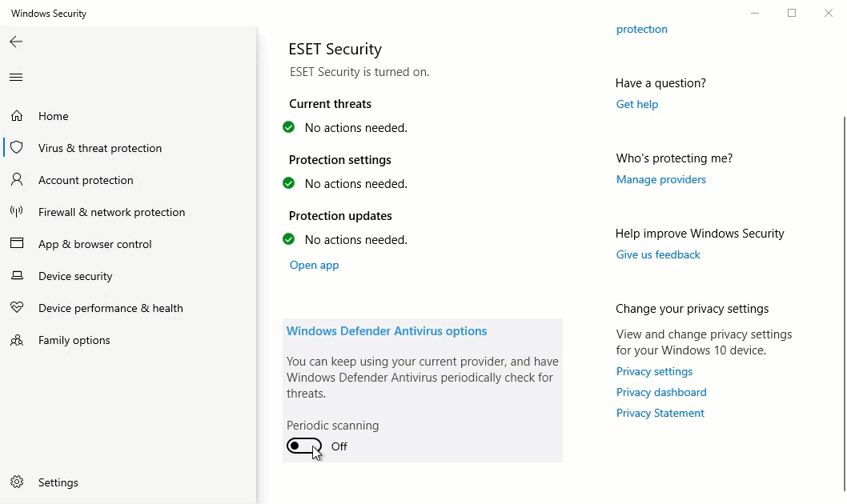The height and width of the screenshot is (504, 847).
Task: Click the Account protection person icon
Action: coord(17,180)
